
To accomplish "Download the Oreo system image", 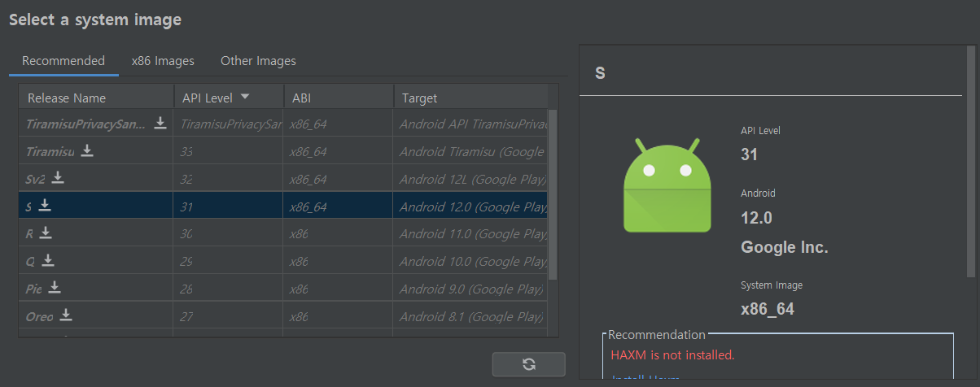I will click(66, 315).
